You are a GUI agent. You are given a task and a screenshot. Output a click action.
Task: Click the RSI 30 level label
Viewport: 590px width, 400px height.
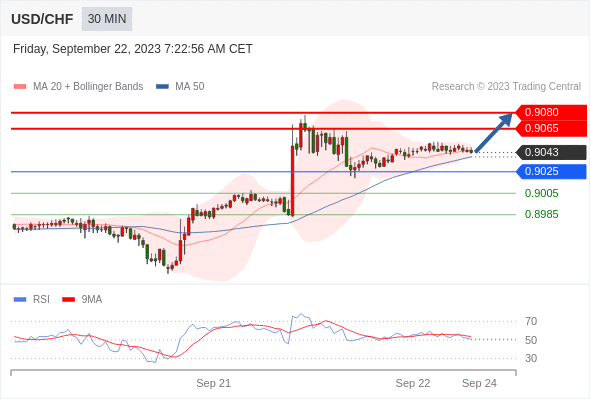pos(531,358)
